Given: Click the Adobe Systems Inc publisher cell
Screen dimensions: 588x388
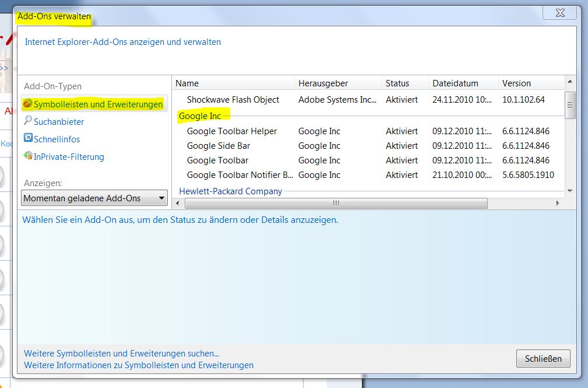Looking at the screenshot, I should 337,100.
